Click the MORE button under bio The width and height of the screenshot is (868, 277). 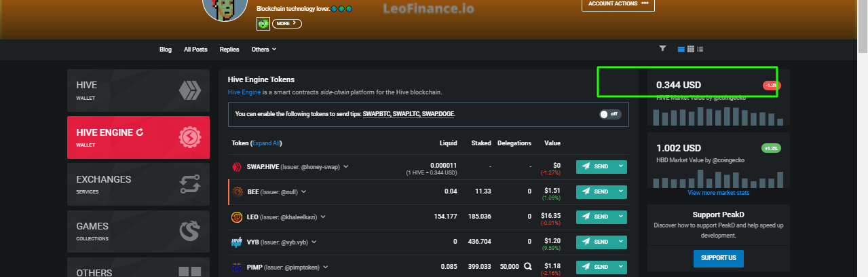tap(287, 24)
